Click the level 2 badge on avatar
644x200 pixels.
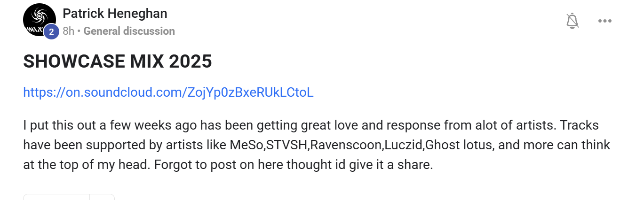[51, 32]
